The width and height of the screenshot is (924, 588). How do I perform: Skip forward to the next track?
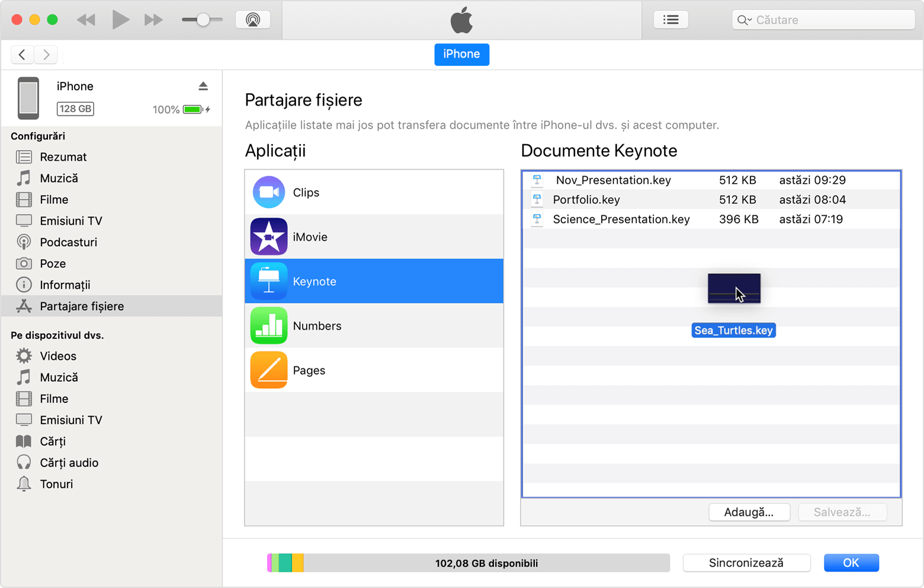pos(153,20)
